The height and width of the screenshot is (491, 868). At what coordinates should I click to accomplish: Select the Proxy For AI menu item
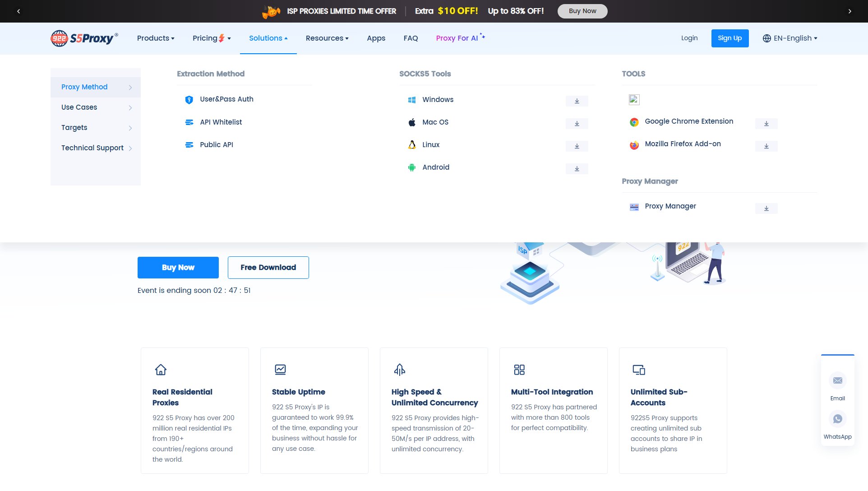(x=457, y=38)
